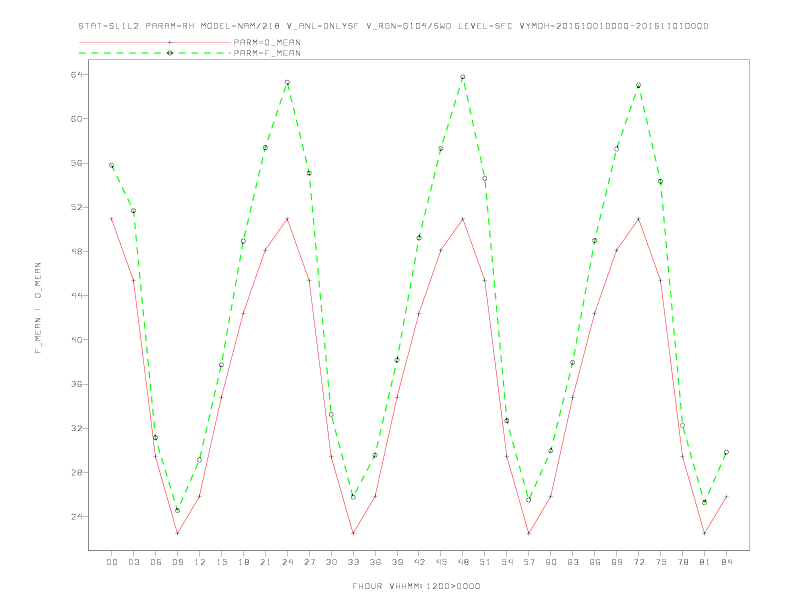Click the red O_MEAN peak point at hour 24
The height and width of the screenshot is (612, 792).
pyautogui.click(x=287, y=219)
